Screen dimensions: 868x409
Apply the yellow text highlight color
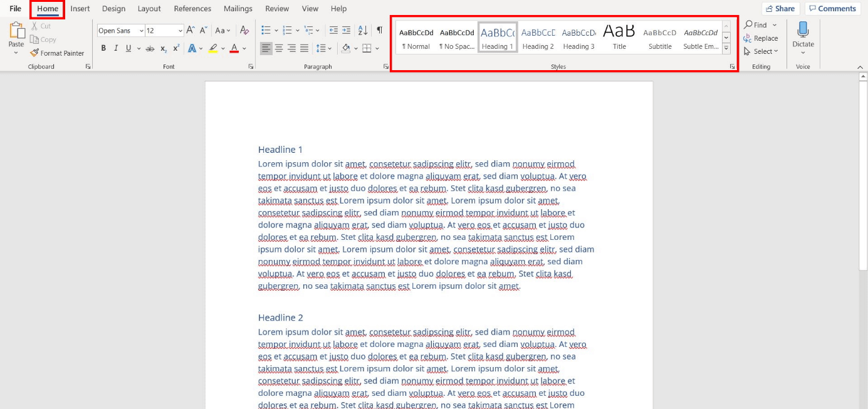pyautogui.click(x=213, y=48)
